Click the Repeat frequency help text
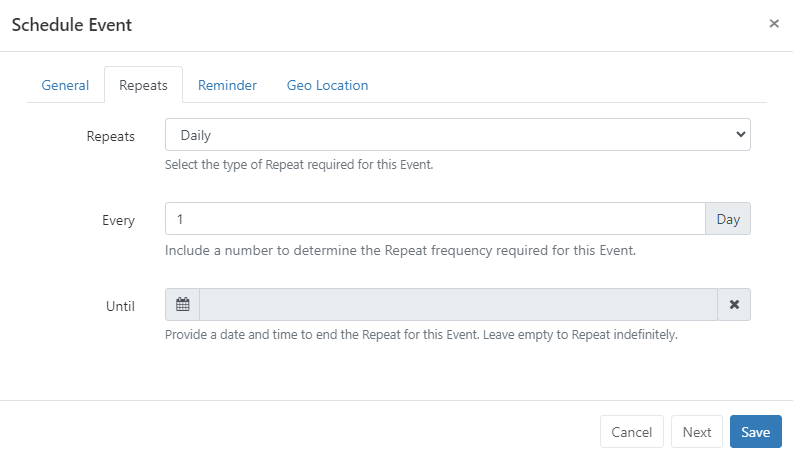793x457 pixels. click(x=400, y=250)
